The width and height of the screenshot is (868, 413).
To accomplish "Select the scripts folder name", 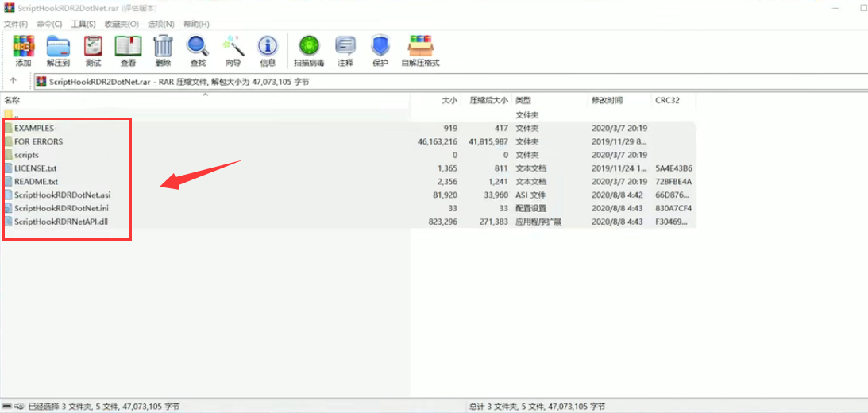I will pyautogui.click(x=26, y=155).
